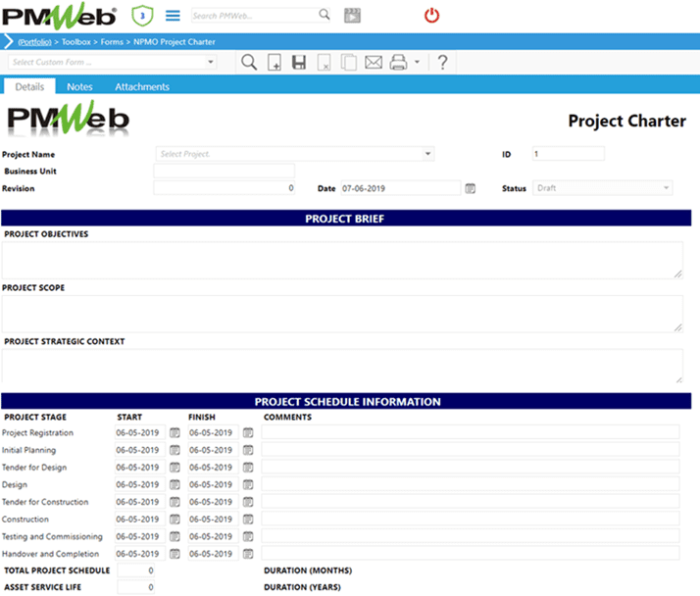
Task: Click the red power logout icon
Action: point(431,16)
